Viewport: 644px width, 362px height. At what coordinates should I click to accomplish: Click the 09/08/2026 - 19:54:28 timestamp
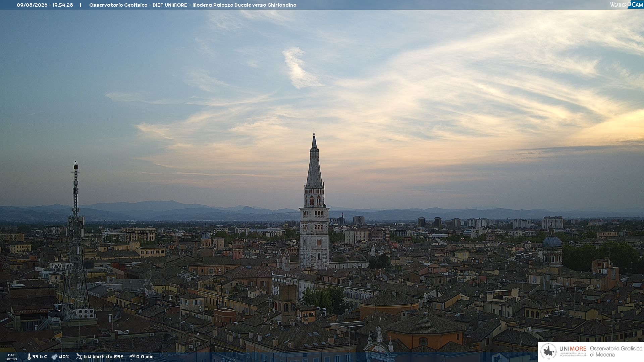tap(45, 5)
